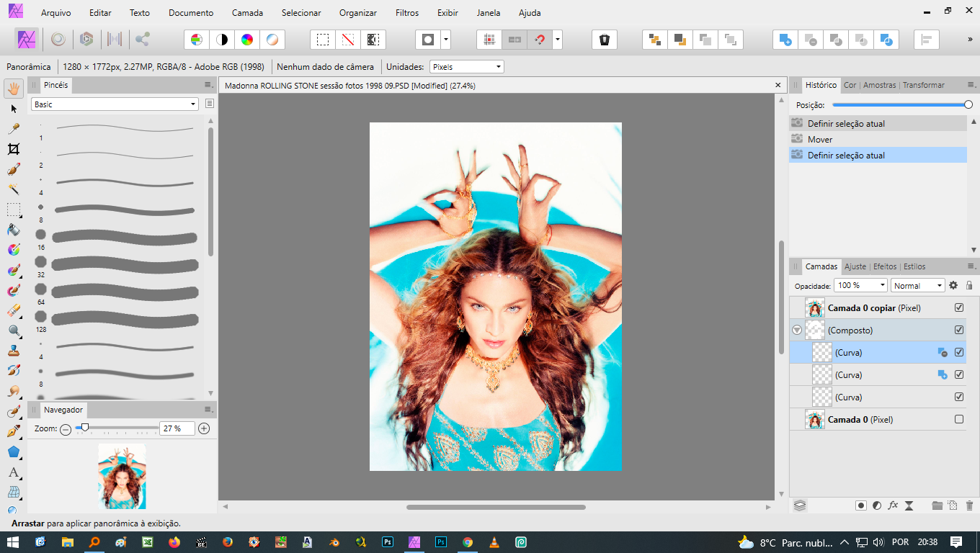The height and width of the screenshot is (553, 980).
Task: Add a mask layer in Layers panel
Action: tap(860, 505)
